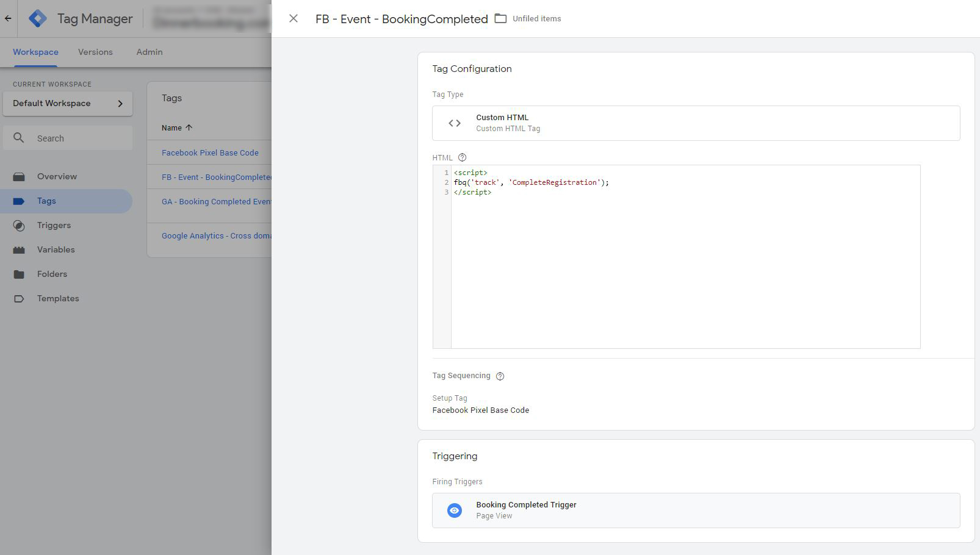Click the Unfiled items folder label

pyautogui.click(x=536, y=18)
